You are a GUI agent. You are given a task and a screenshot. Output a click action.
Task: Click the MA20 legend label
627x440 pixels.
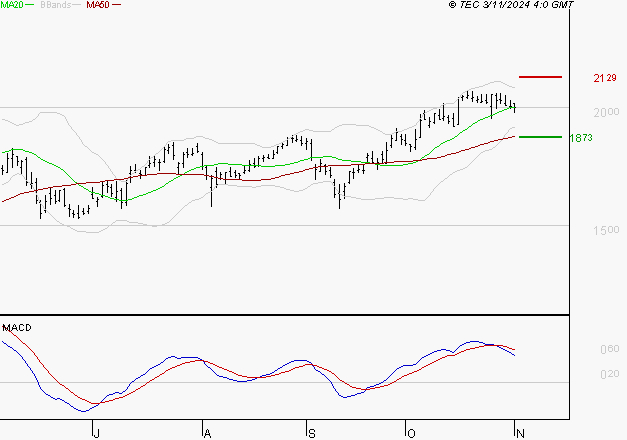[12, 5]
